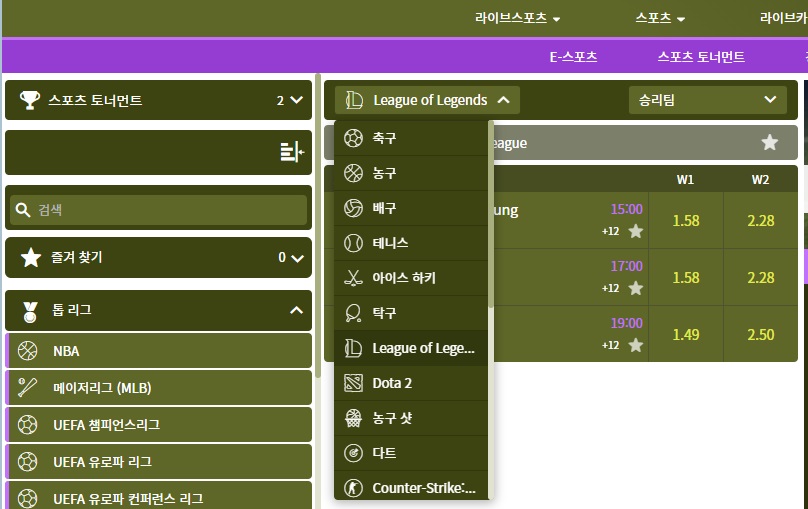Click the magnifier search icon
The image size is (808, 509).
(23, 210)
